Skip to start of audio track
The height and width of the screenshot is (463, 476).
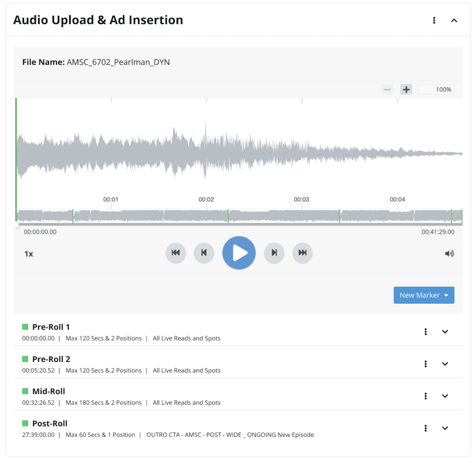point(175,253)
